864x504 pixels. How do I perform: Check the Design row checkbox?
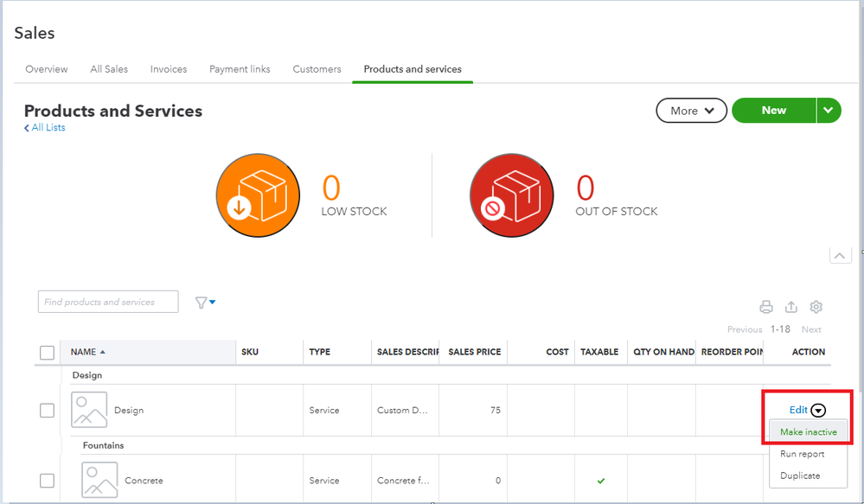tap(48, 411)
